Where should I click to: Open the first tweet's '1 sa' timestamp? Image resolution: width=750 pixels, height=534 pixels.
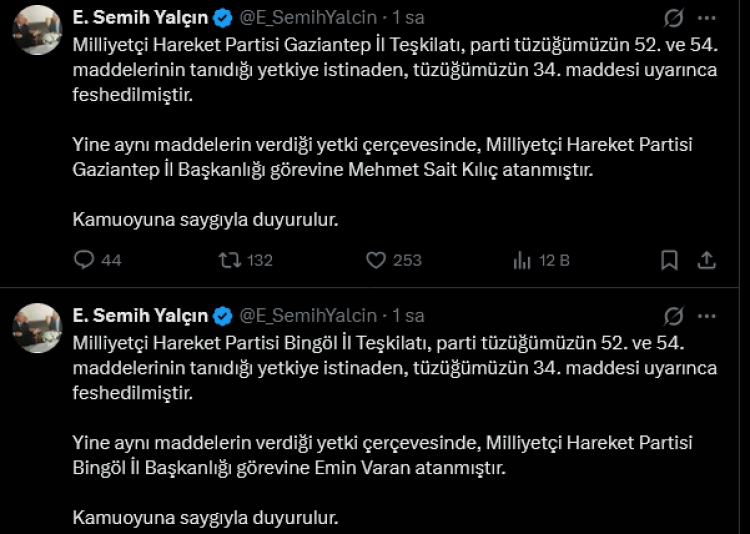point(409,19)
